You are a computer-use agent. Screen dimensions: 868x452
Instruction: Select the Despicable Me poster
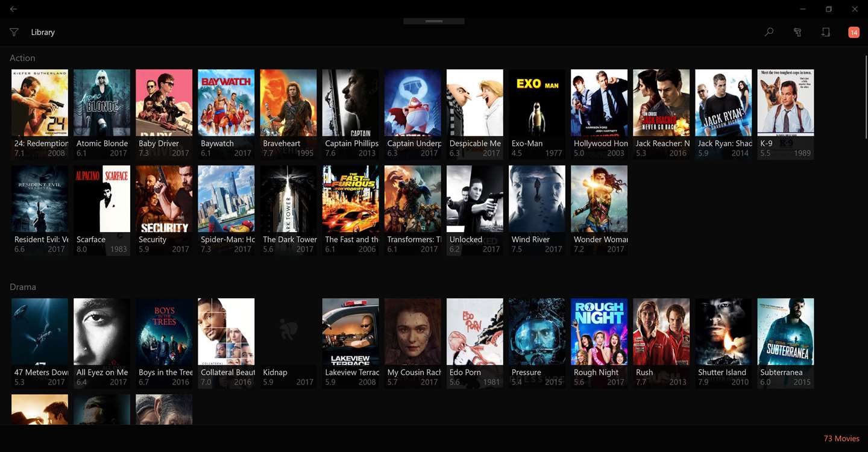[x=475, y=115]
